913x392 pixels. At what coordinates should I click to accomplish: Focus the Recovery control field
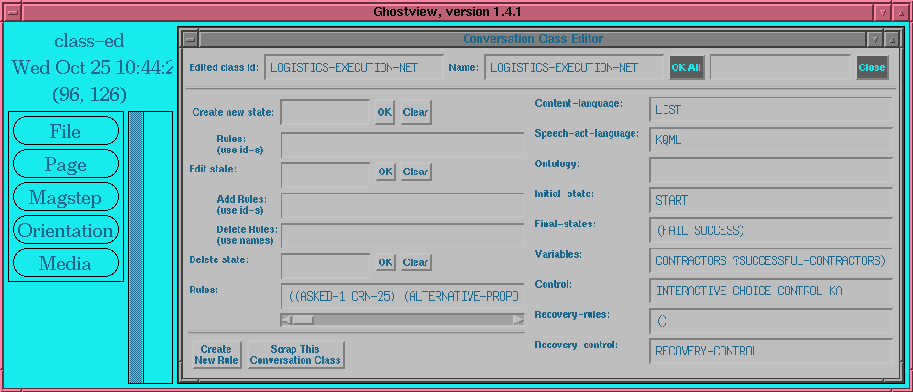click(771, 351)
